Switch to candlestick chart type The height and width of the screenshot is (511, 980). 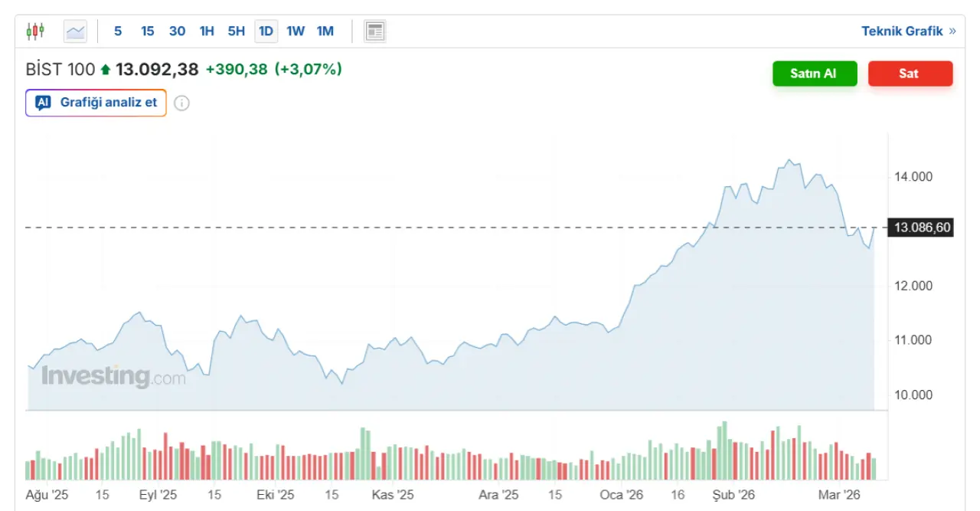[x=35, y=31]
